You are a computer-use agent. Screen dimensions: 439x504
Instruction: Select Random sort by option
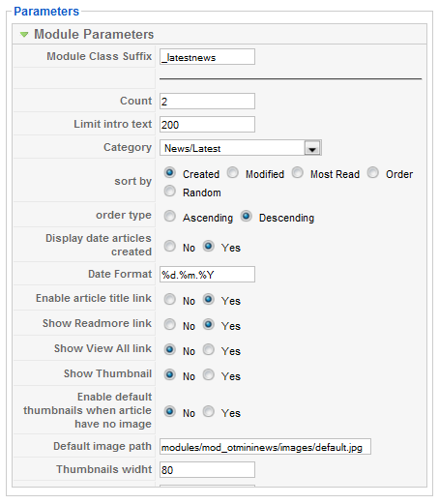pyautogui.click(x=169, y=191)
